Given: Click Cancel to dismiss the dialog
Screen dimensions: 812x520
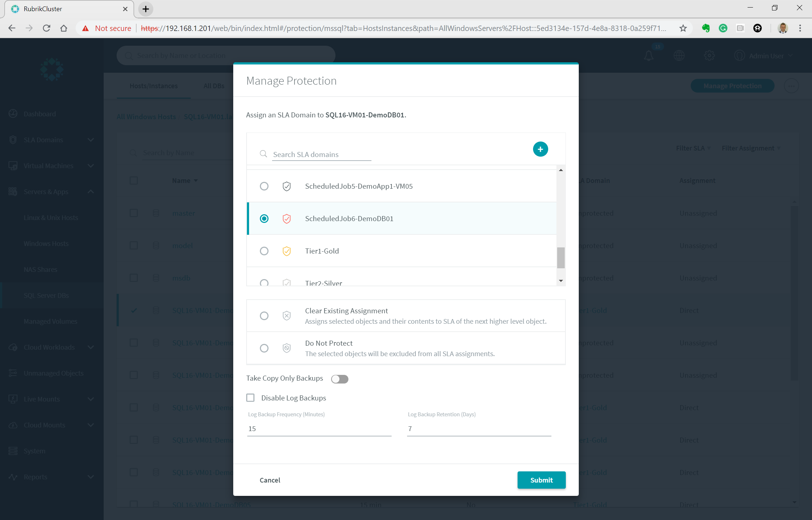Looking at the screenshot, I should point(270,480).
